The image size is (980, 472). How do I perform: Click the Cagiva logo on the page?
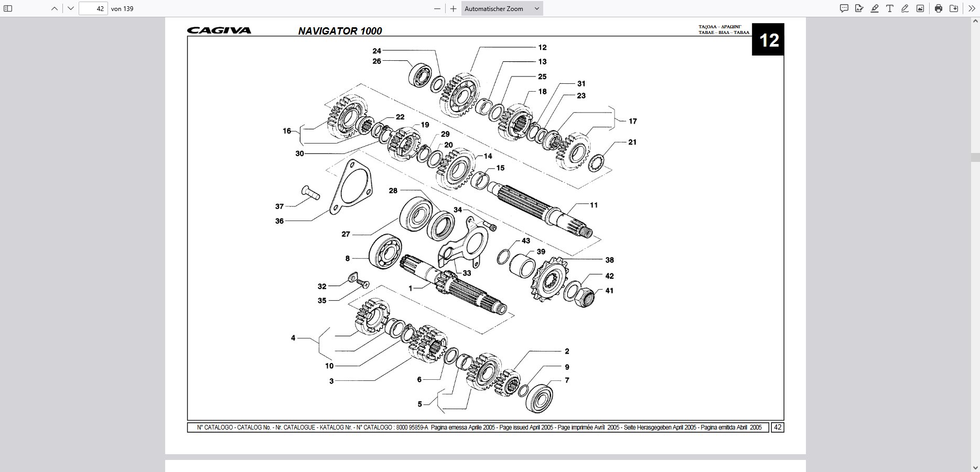point(219,30)
